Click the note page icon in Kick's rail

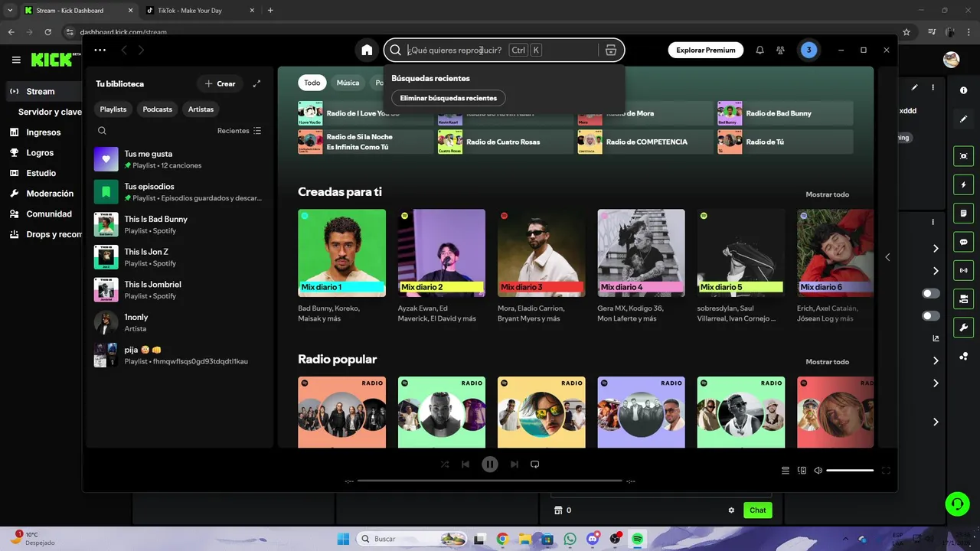pos(963,214)
